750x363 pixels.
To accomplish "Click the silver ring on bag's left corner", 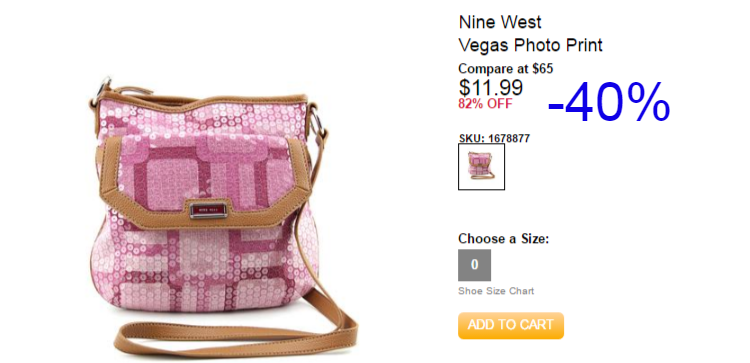I will point(102,88).
